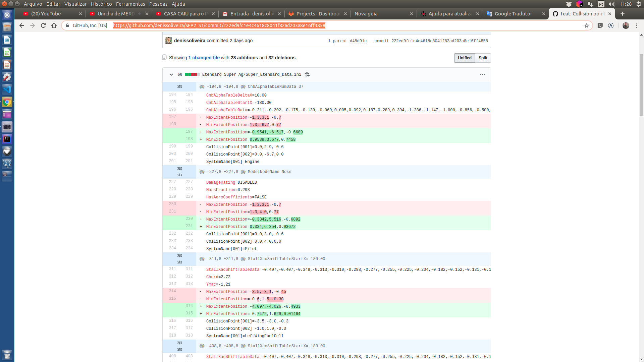Image resolution: width=644 pixels, height=362 pixels.
Task: Open the system power and settings menu
Action: click(x=639, y=4)
